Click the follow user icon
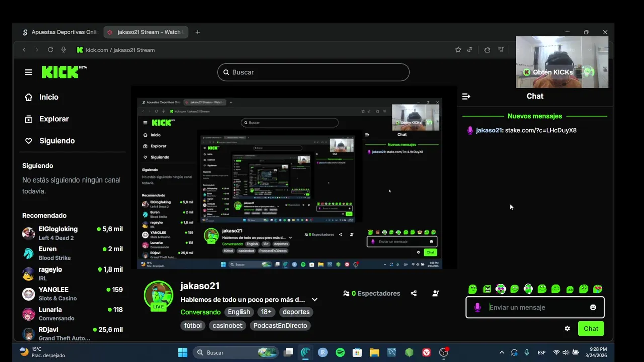 (x=436, y=293)
